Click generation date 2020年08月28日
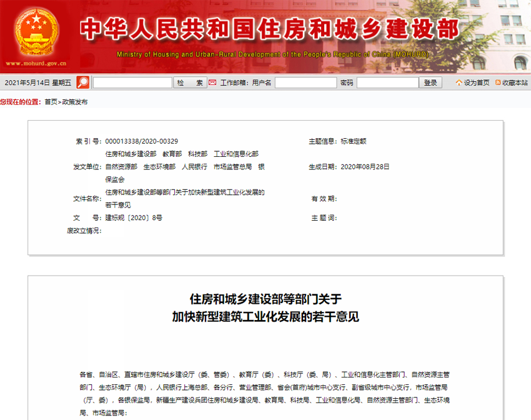The image size is (531, 420). pyautogui.click(x=365, y=167)
